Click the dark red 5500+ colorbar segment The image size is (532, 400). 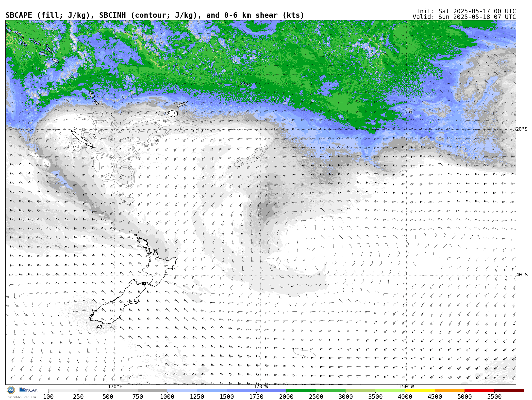(x=509, y=390)
